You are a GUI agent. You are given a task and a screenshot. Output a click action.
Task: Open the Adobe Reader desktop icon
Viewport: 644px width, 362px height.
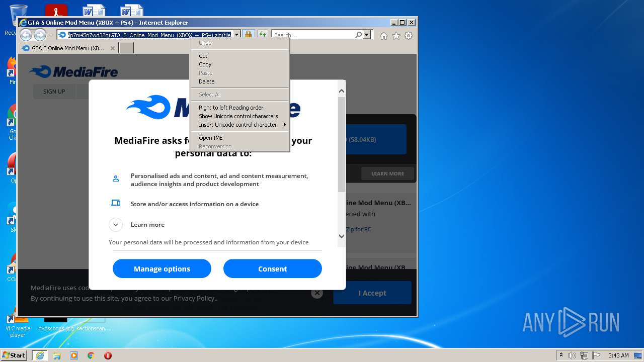pos(56,10)
